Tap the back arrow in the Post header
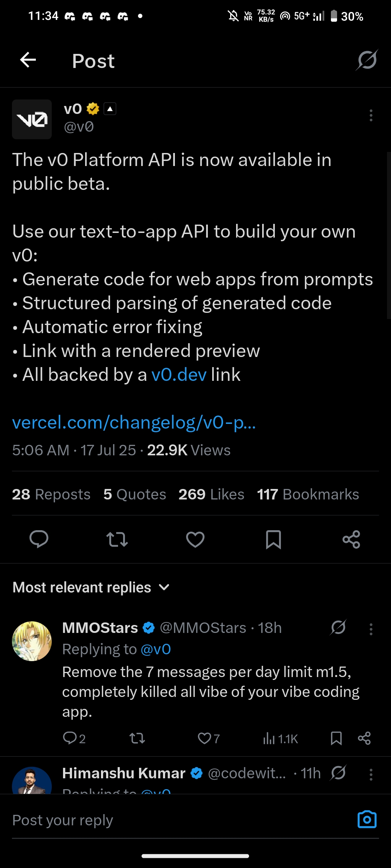 pyautogui.click(x=28, y=60)
